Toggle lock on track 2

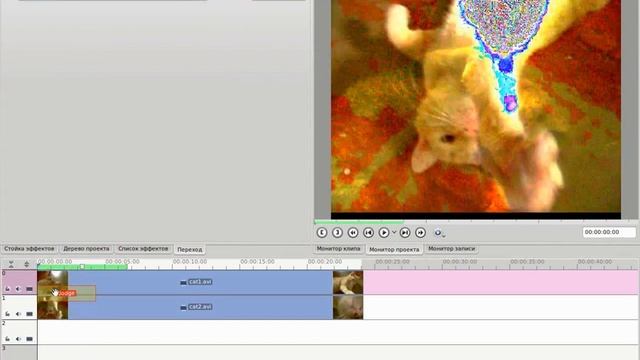(7, 339)
